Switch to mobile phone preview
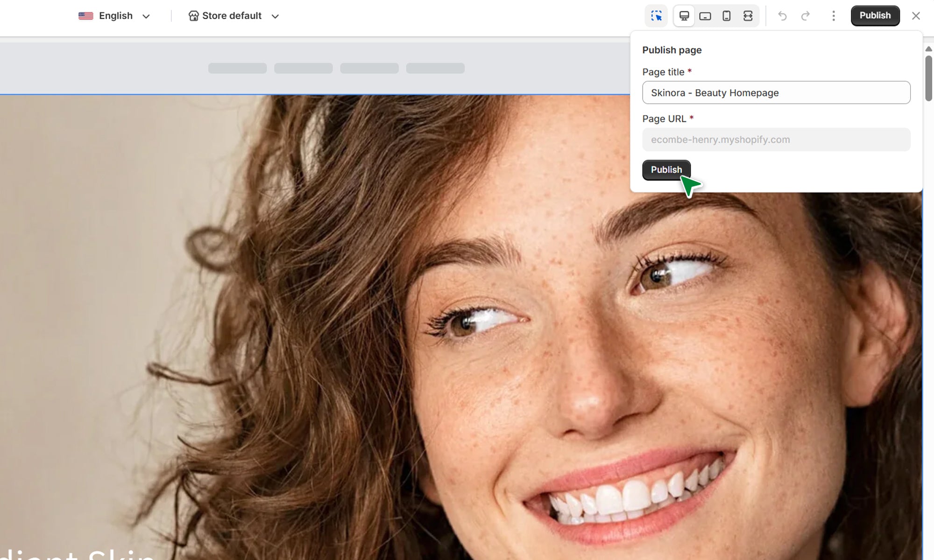Screen dimensions: 934x560 coord(727,16)
